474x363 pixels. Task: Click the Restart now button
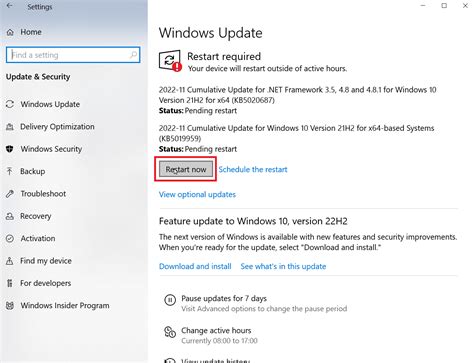[186, 169]
